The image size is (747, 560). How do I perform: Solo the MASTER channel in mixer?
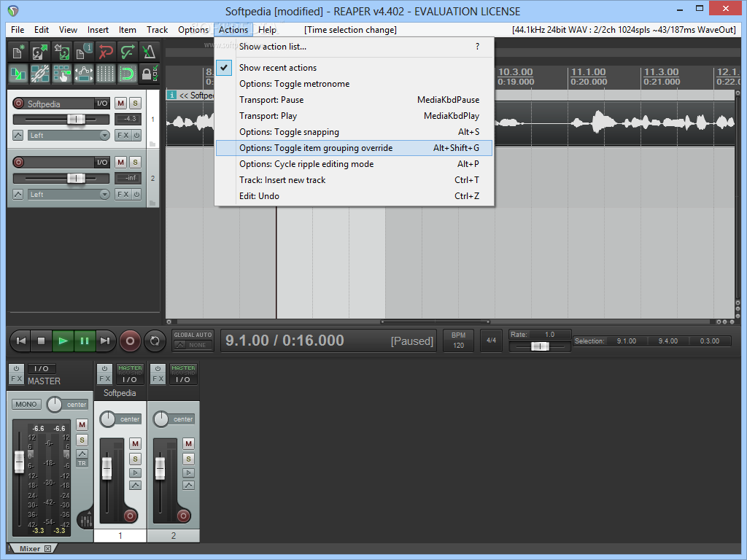click(x=82, y=440)
